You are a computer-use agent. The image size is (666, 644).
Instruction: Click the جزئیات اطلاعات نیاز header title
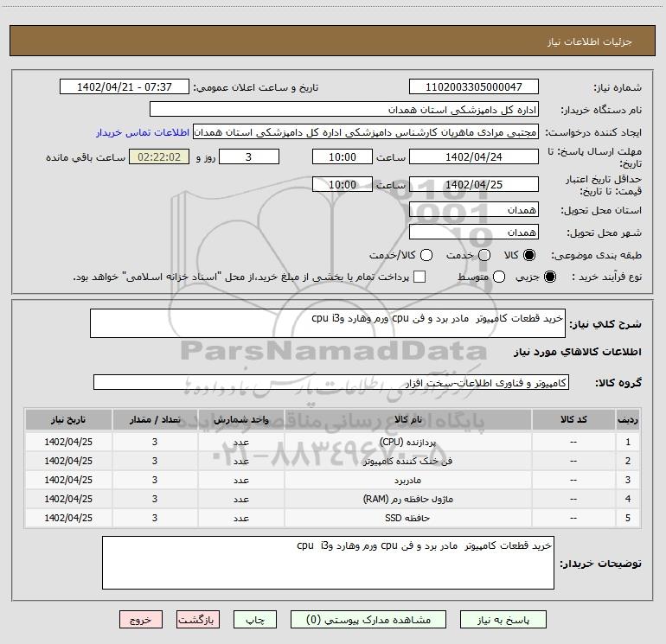click(x=589, y=41)
